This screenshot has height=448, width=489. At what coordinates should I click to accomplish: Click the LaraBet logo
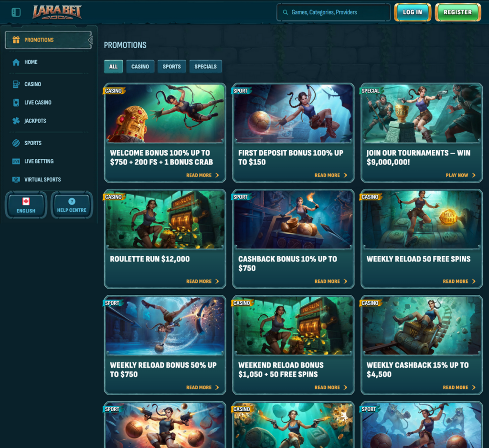coord(57,12)
